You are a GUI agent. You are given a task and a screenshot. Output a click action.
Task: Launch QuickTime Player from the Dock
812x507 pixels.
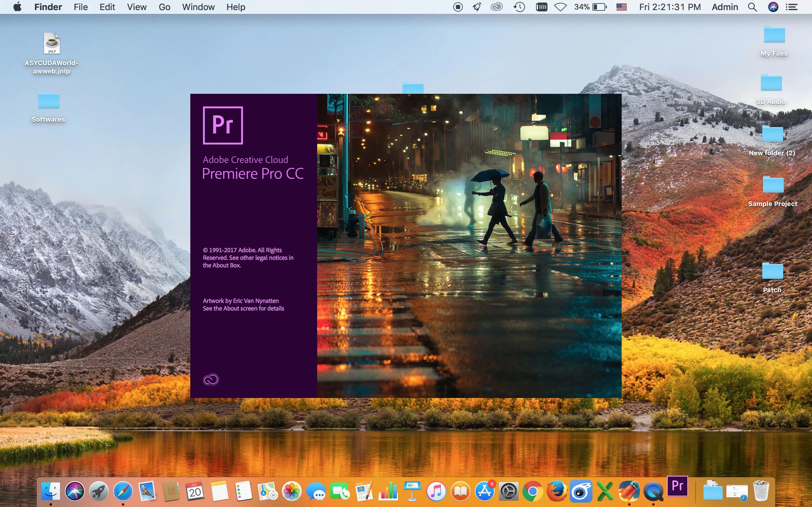(653, 491)
